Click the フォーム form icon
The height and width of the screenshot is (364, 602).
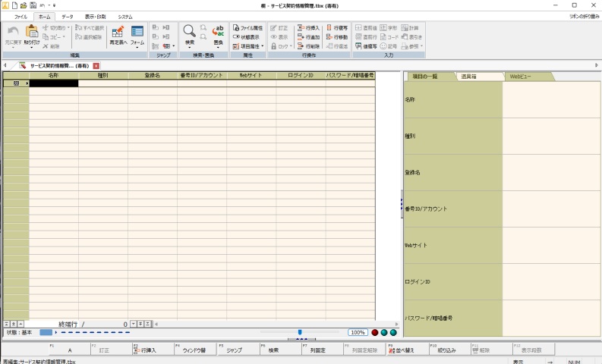[137, 32]
